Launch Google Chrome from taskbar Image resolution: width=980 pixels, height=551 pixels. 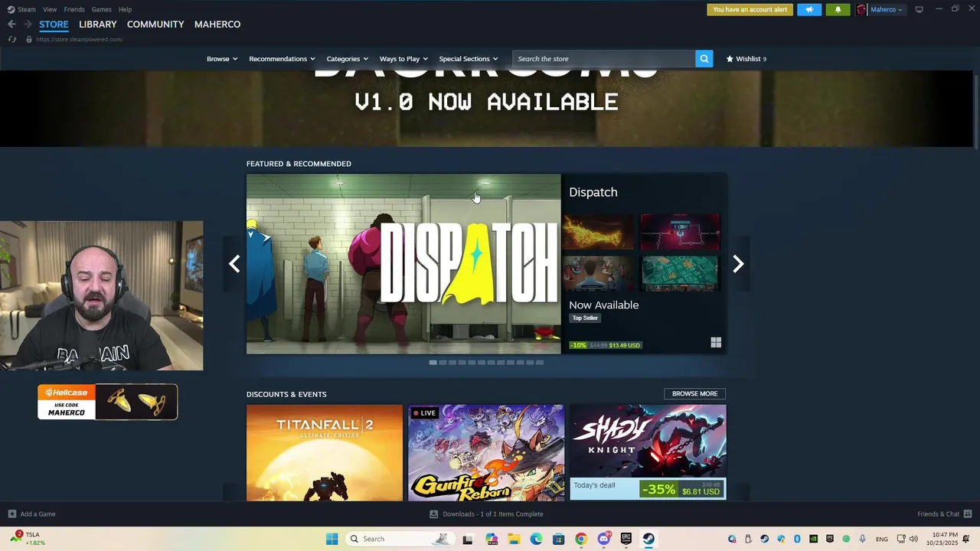(x=581, y=539)
